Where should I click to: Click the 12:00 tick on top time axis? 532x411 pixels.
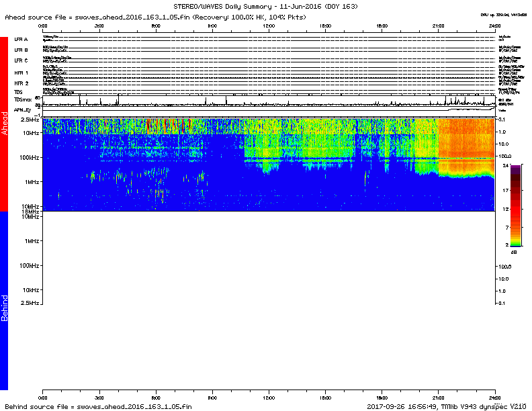269,26
